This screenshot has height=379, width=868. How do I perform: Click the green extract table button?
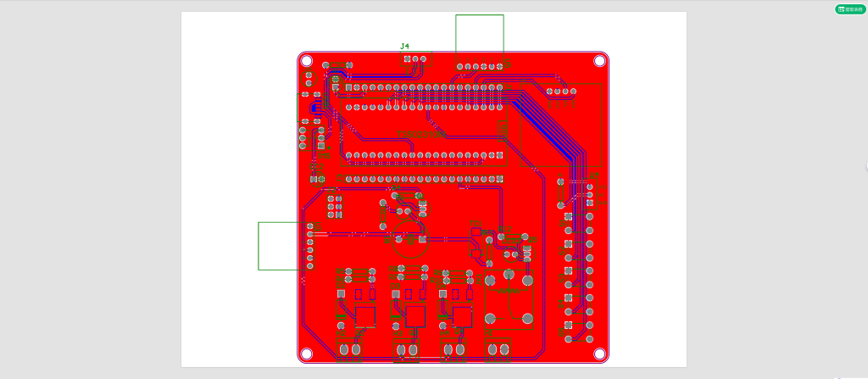tap(850, 9)
